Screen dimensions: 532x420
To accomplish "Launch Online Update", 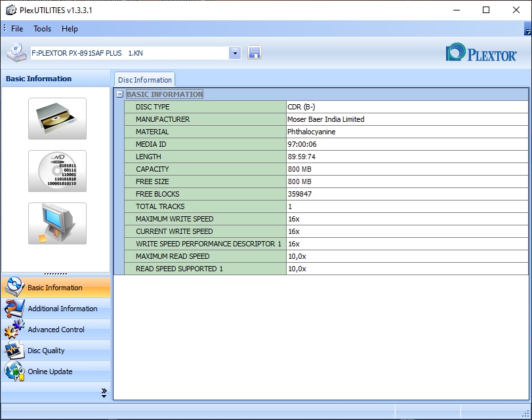I will (50, 372).
